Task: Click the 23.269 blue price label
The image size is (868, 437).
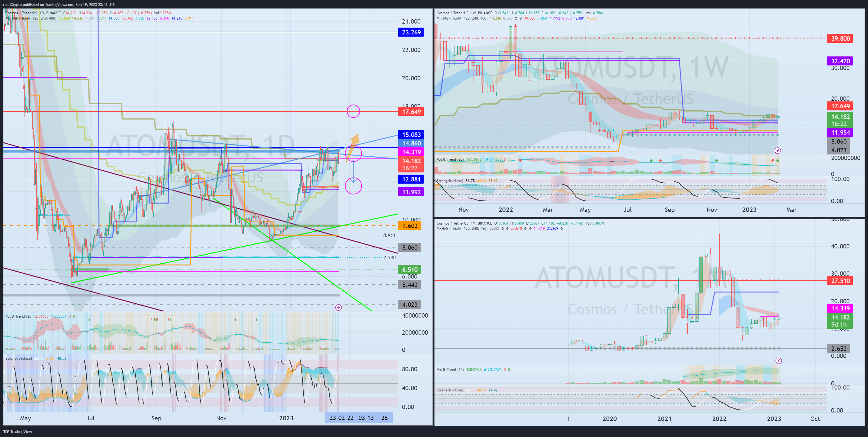Action: [x=411, y=32]
